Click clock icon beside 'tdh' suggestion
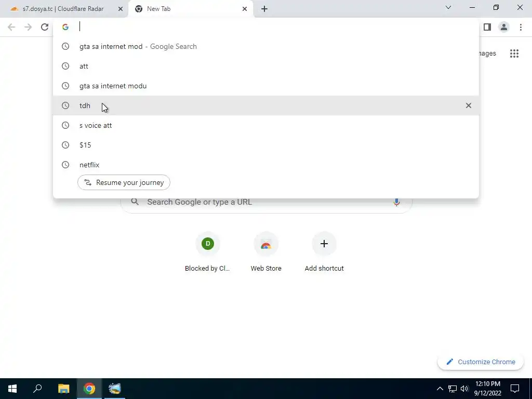 (65, 105)
